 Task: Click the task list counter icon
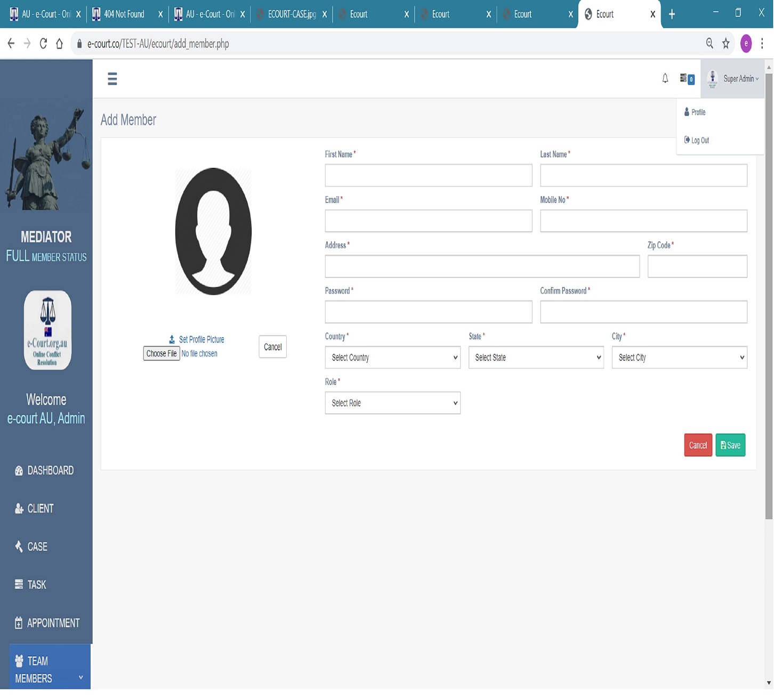click(686, 79)
